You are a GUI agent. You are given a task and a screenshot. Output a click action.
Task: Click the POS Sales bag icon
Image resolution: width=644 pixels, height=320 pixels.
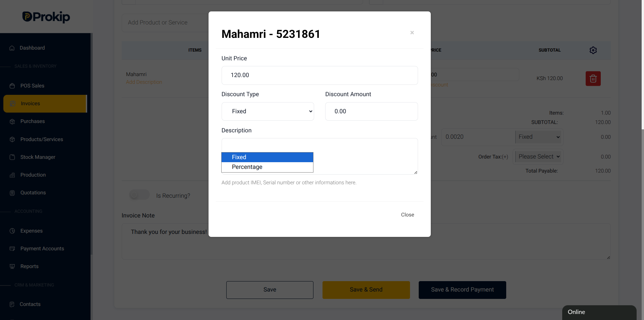click(12, 86)
